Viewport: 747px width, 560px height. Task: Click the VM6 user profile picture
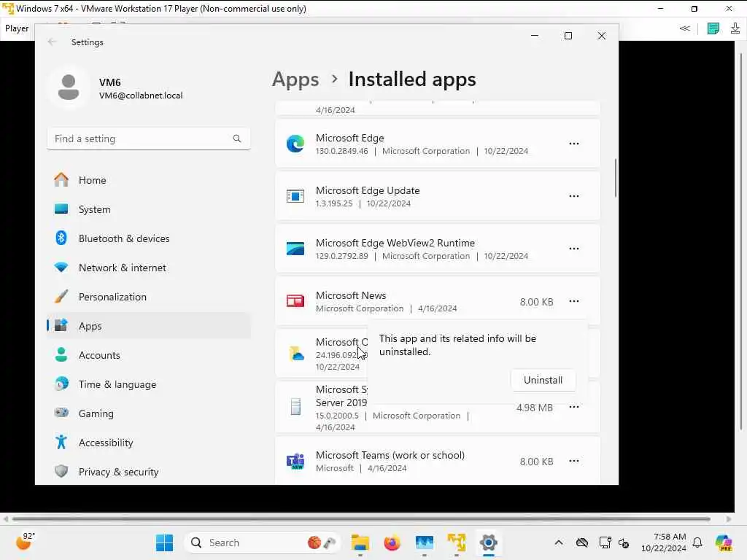coord(69,87)
